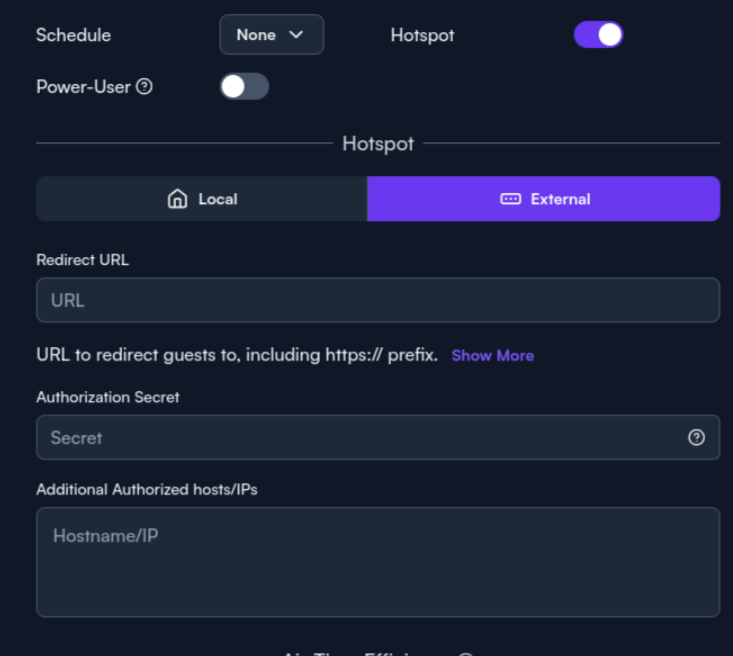Switch to the Local hotspot tab
Viewport: 733px width, 656px height.
202,199
